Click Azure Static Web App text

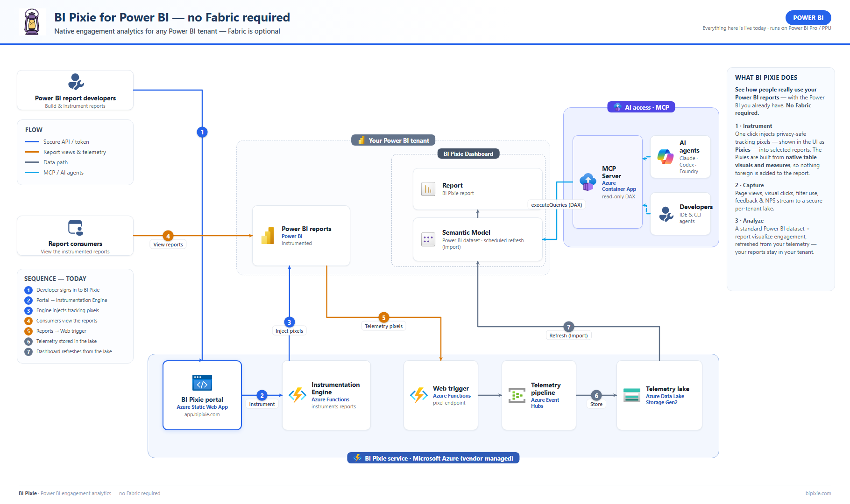202,407
